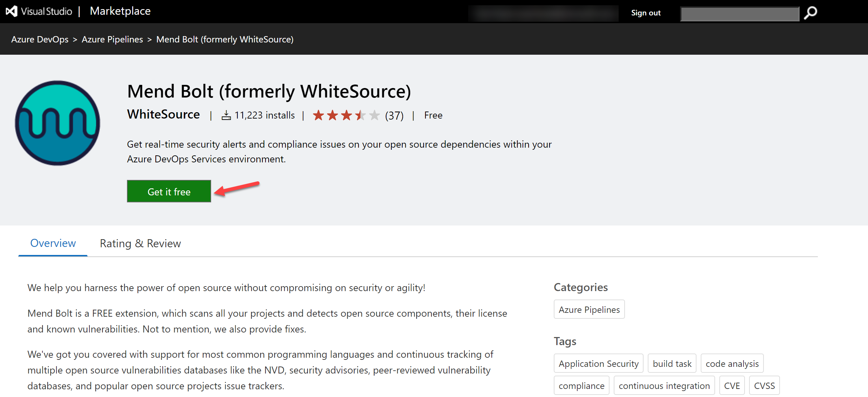Image resolution: width=868 pixels, height=397 pixels.
Task: Click the search magnifier icon
Action: (810, 13)
